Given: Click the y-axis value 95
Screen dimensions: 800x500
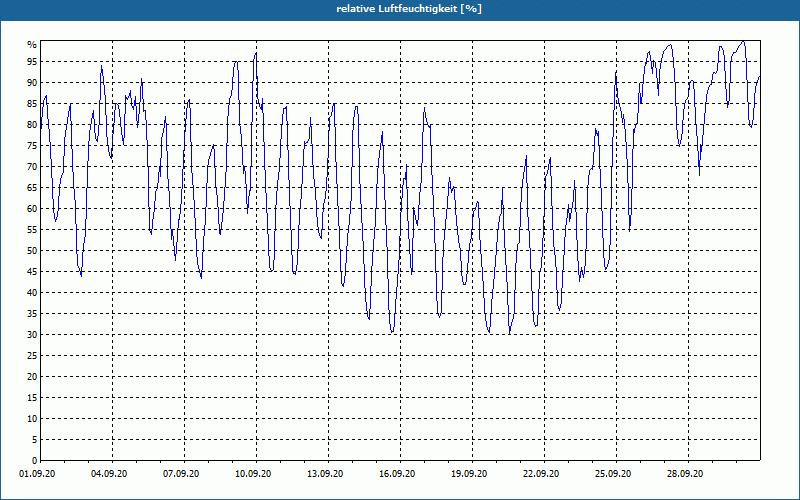Looking at the screenshot, I should [32, 62].
